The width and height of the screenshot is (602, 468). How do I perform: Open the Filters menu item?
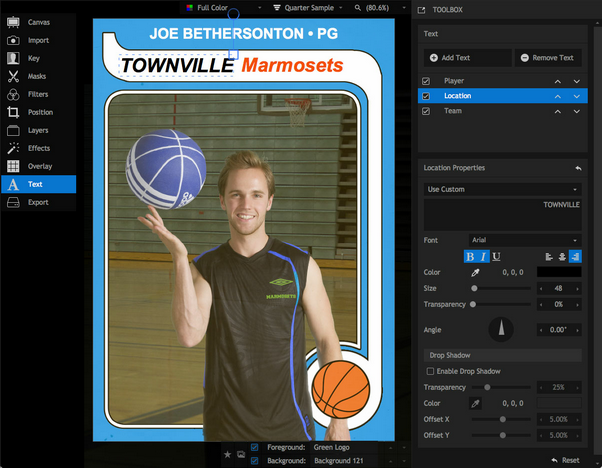coord(38,94)
